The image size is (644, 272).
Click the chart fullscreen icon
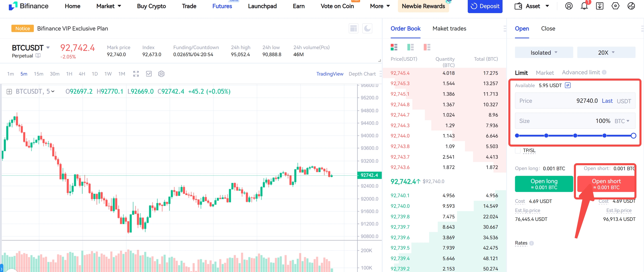tap(136, 74)
